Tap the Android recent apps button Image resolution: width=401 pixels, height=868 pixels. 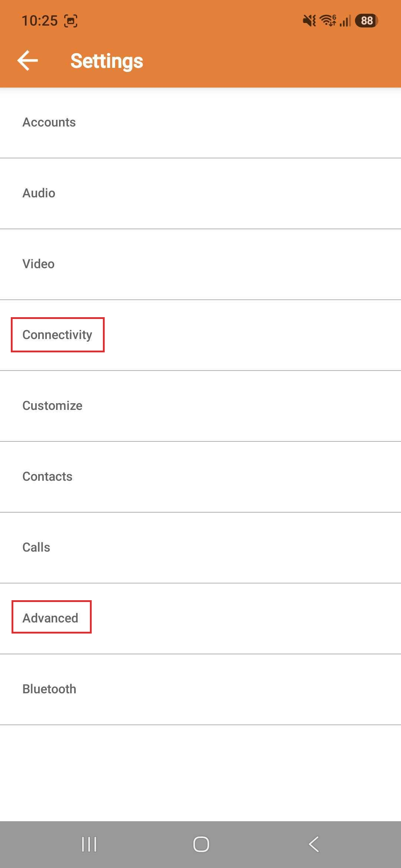(x=89, y=844)
